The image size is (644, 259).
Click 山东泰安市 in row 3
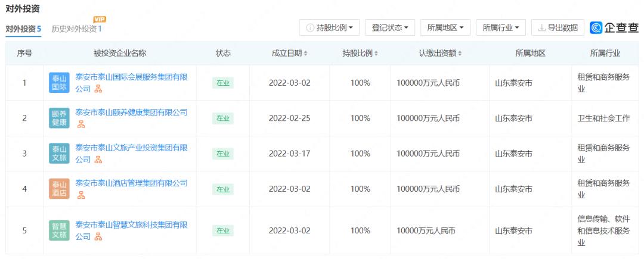click(x=513, y=153)
